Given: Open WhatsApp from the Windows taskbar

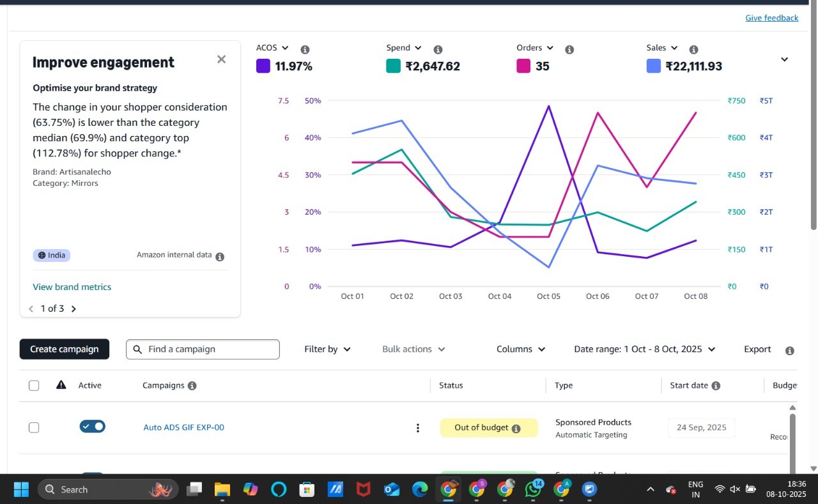Looking at the screenshot, I should [x=533, y=489].
